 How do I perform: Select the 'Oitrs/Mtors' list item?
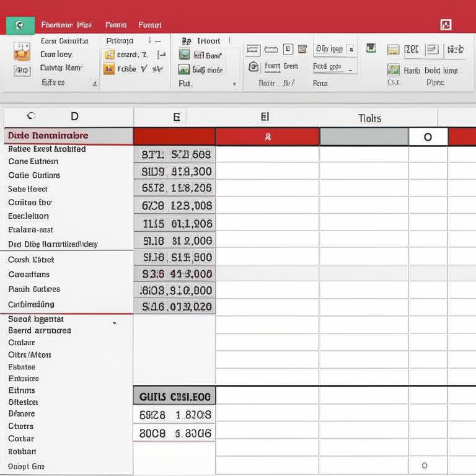coord(30,355)
